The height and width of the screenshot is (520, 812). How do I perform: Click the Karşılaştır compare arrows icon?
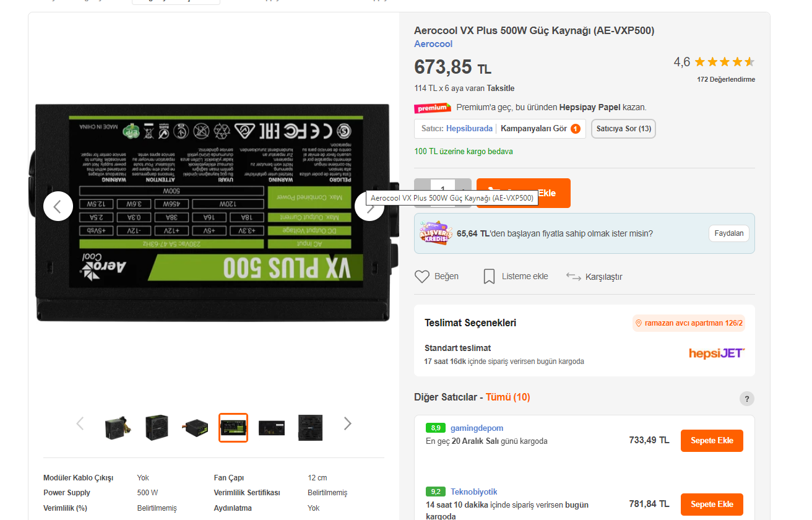pos(574,277)
